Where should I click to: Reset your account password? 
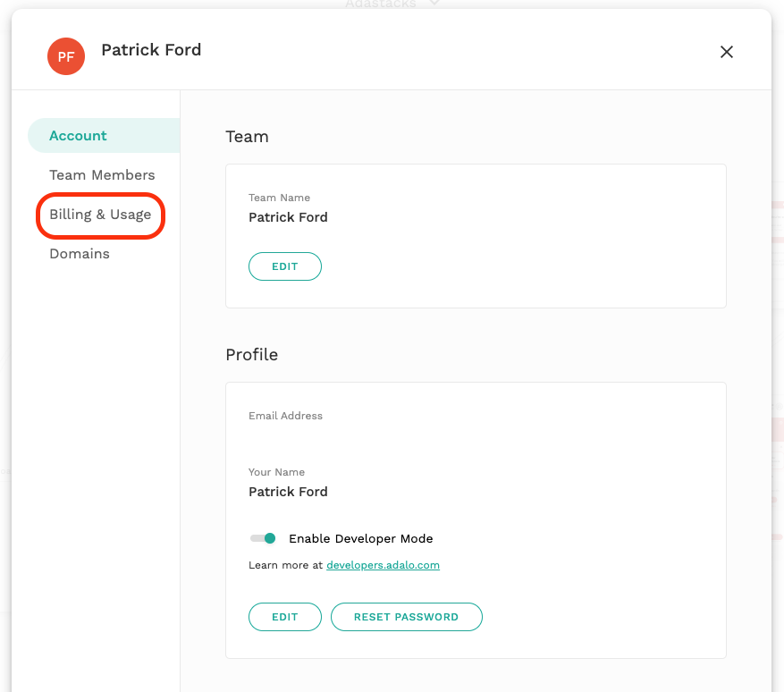click(407, 616)
